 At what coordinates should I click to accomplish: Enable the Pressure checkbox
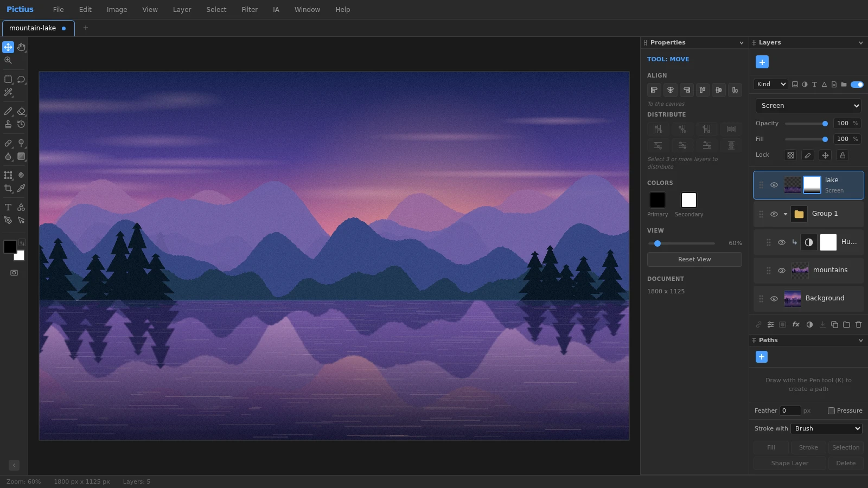(831, 410)
